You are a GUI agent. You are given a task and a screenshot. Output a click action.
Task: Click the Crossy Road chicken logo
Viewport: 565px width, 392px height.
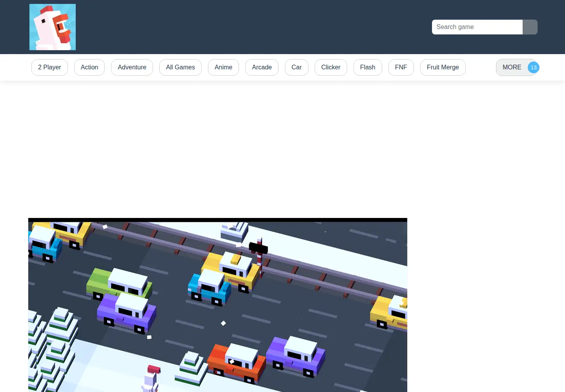53,27
